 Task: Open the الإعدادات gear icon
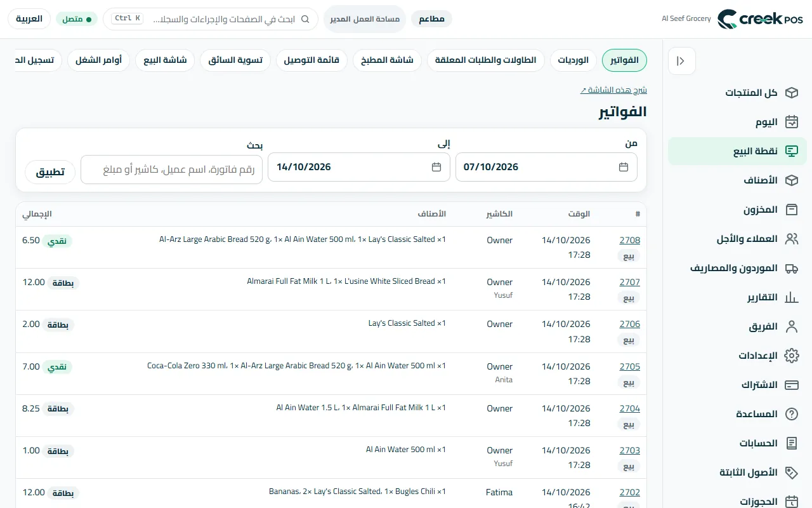point(791,356)
